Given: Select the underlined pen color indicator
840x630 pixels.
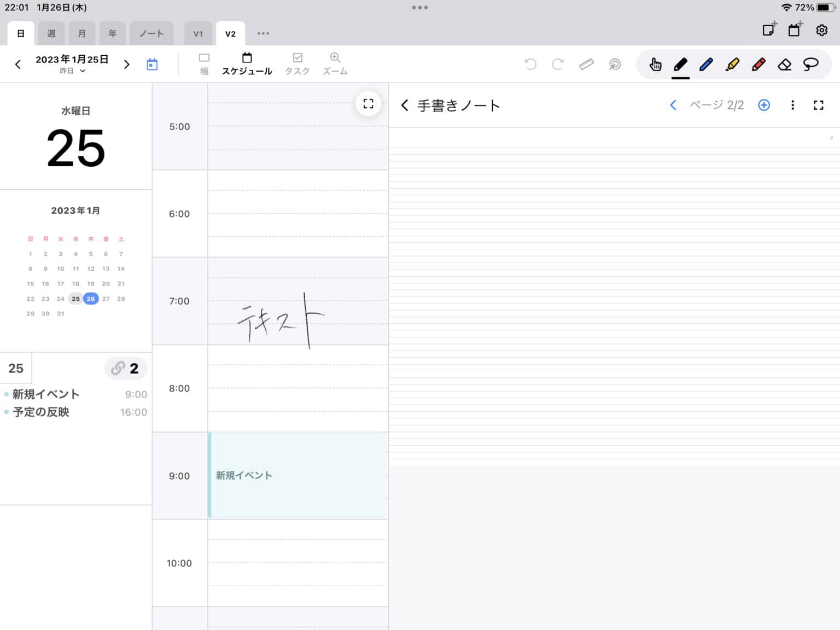Looking at the screenshot, I should [680, 77].
